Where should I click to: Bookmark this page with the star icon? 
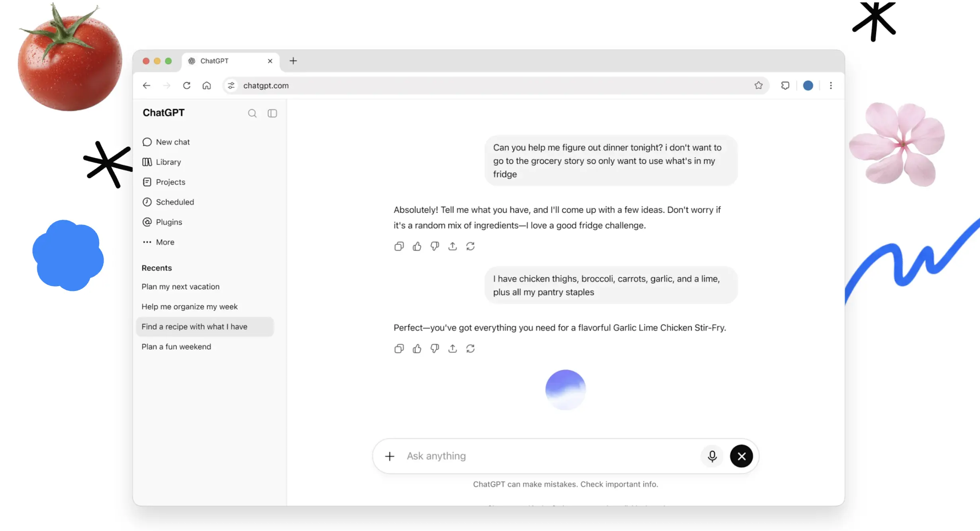(759, 86)
